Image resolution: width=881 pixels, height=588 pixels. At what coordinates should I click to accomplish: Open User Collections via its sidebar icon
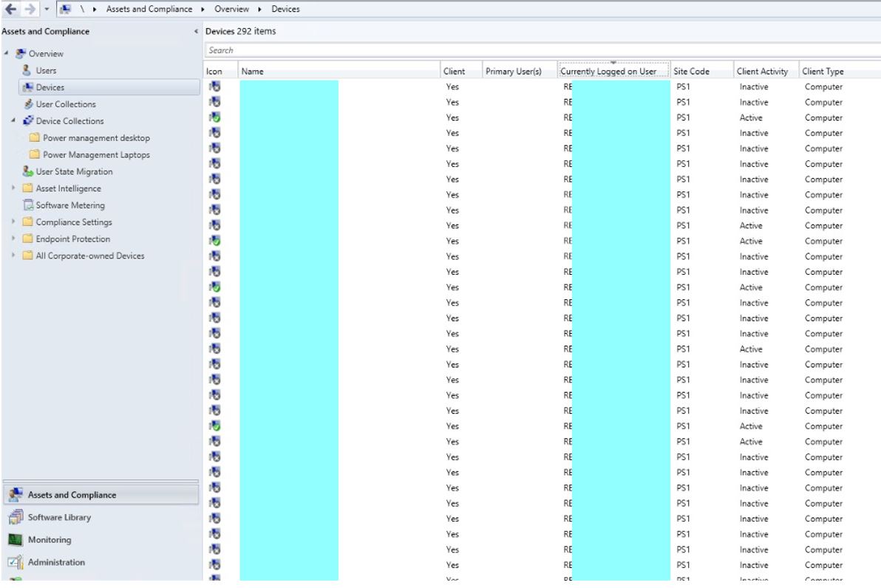[x=28, y=104]
